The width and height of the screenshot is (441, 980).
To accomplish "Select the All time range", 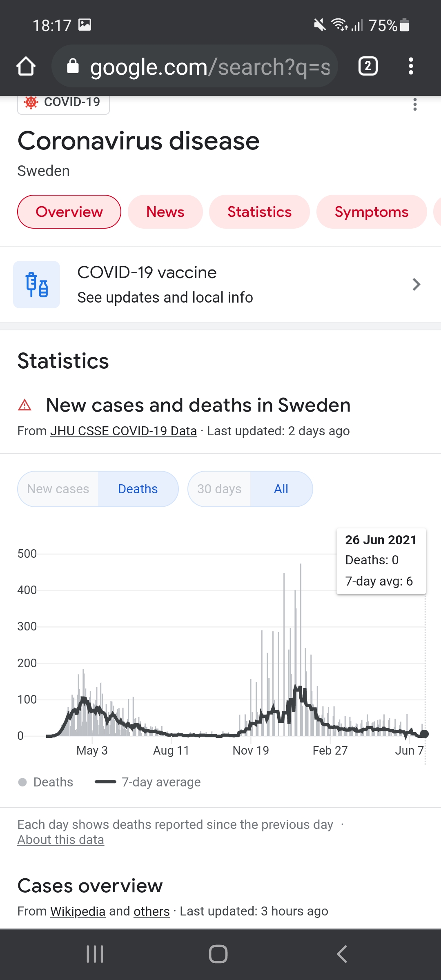I will [281, 489].
